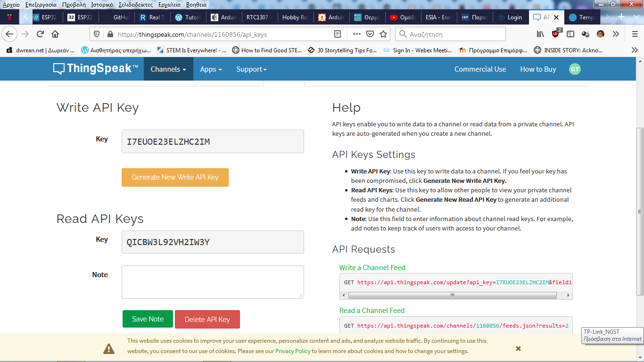Show more toolbar tools chevron
644x362 pixels.
616,34
